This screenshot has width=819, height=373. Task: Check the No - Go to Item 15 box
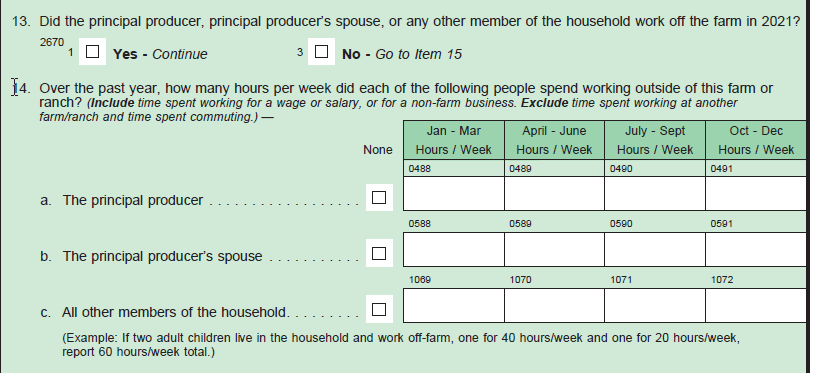click(321, 51)
